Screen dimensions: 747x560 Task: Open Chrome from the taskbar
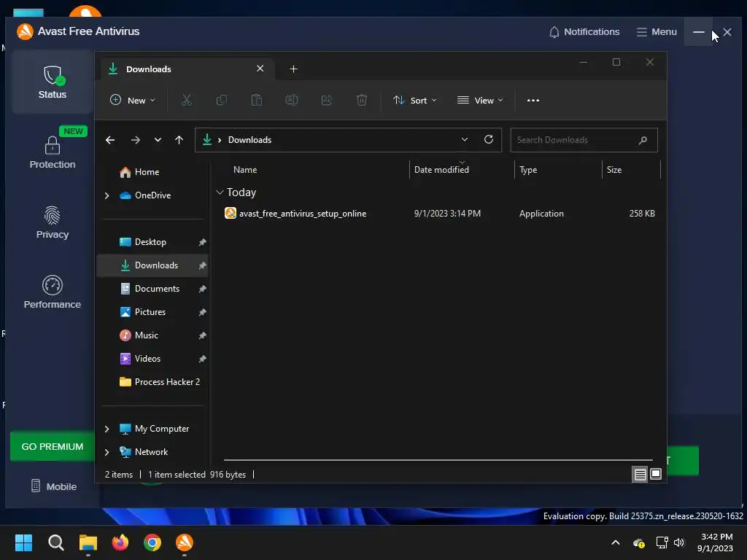coord(152,542)
